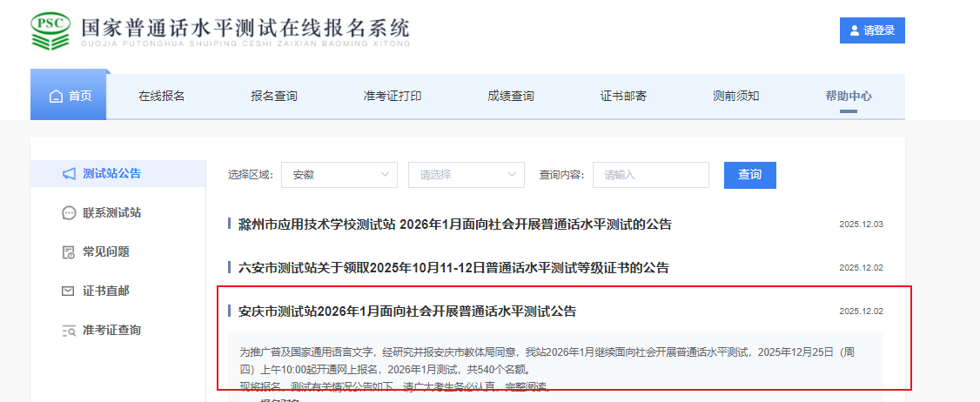The height and width of the screenshot is (402, 980).
Task: Open the 在线报名 menu item
Action: click(x=161, y=97)
